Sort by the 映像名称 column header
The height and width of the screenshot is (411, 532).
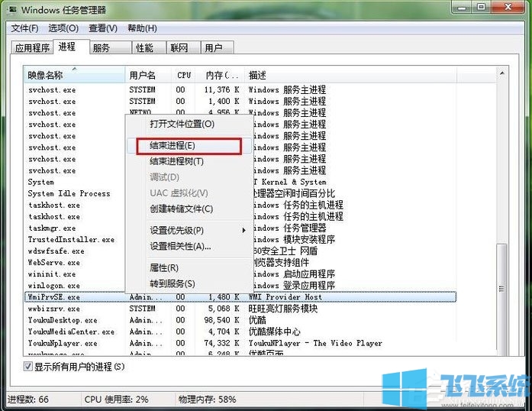75,75
